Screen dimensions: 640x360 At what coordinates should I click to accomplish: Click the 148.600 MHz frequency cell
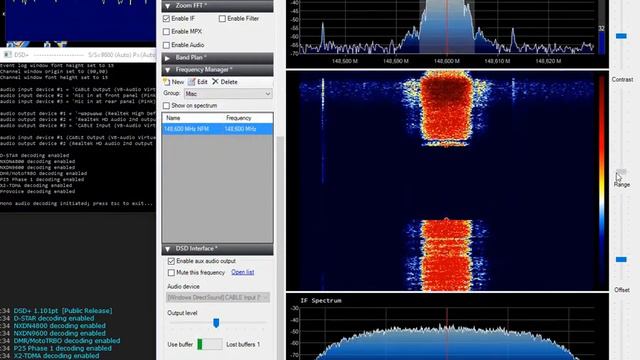coord(240,129)
